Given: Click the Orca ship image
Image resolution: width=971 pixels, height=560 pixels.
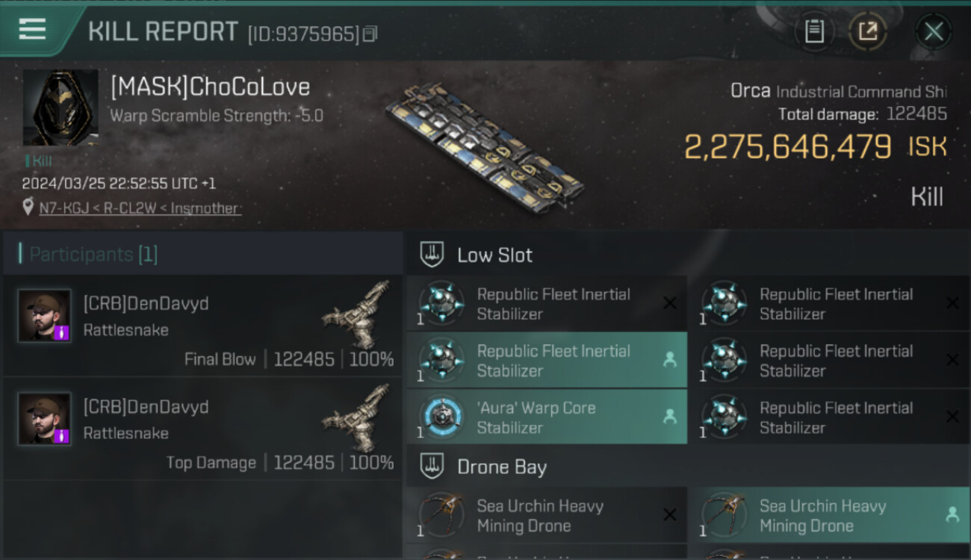Looking at the screenshot, I should click(x=485, y=146).
